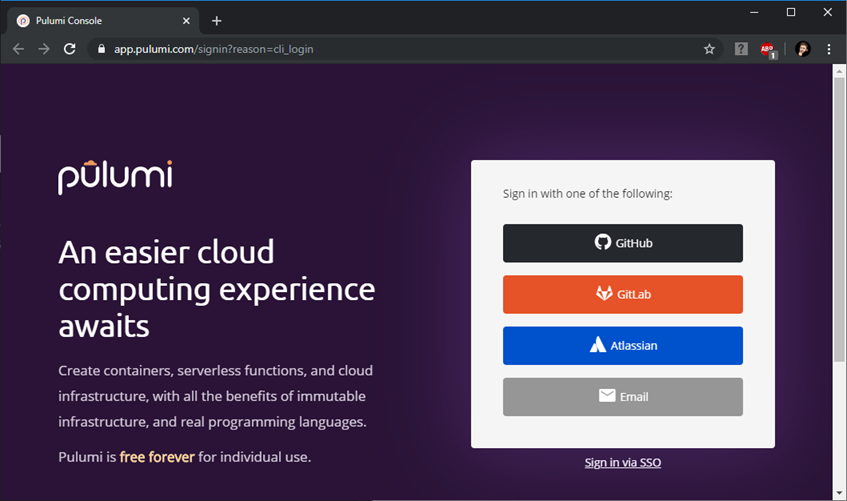Click 'Sign in with one of the following:' text
The width and height of the screenshot is (847, 501).
(588, 193)
